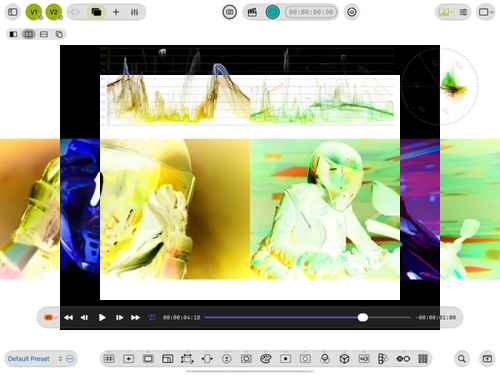Toggle the loop icon beside the elapsed timecode
500x375 pixels.
152,317
